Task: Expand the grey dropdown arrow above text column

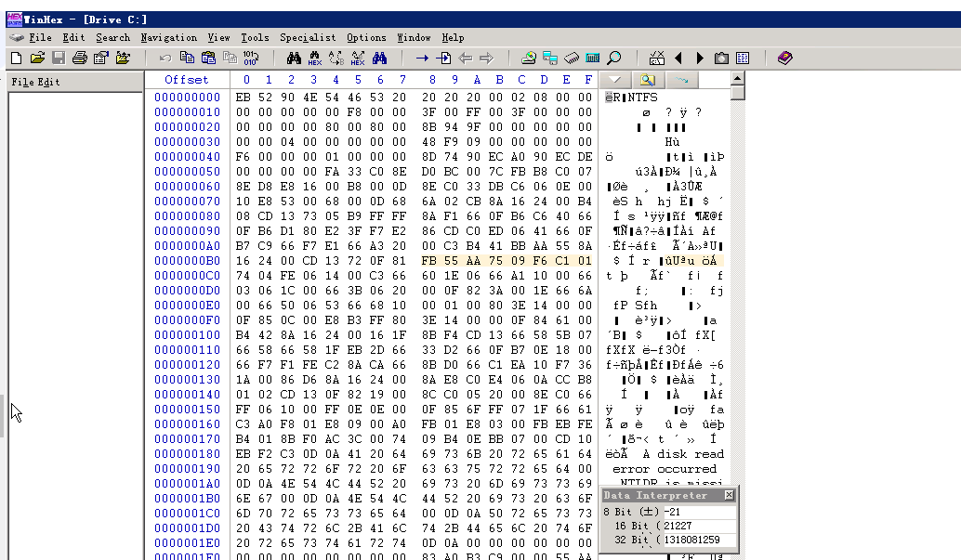Action: tap(614, 80)
